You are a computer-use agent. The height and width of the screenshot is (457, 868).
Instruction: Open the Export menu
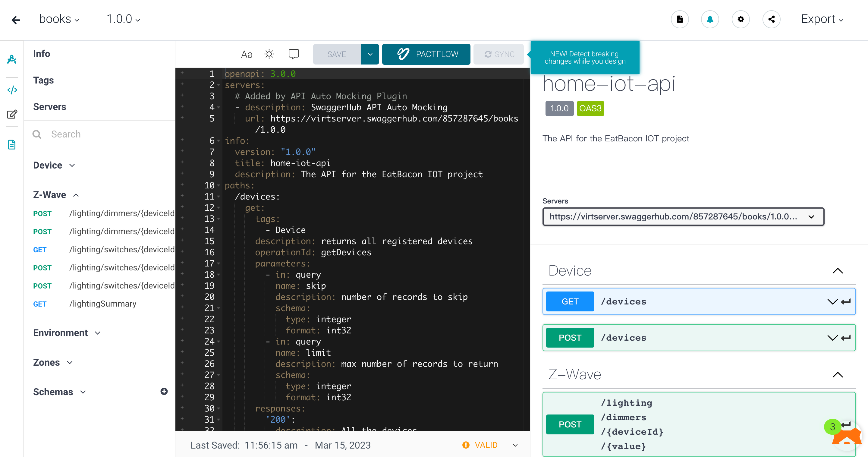(822, 19)
